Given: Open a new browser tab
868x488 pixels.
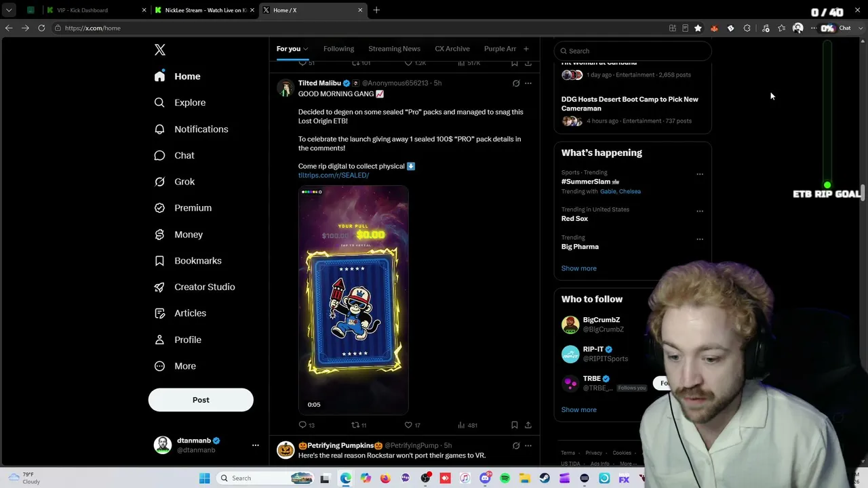Looking at the screenshot, I should coord(376,10).
